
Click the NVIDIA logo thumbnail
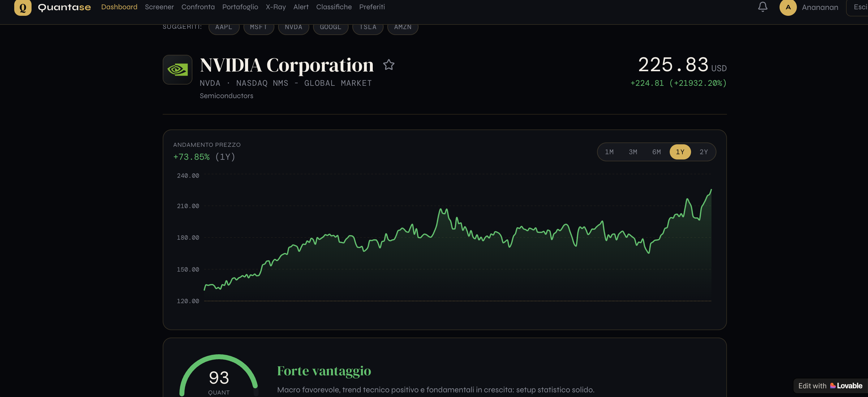(178, 69)
